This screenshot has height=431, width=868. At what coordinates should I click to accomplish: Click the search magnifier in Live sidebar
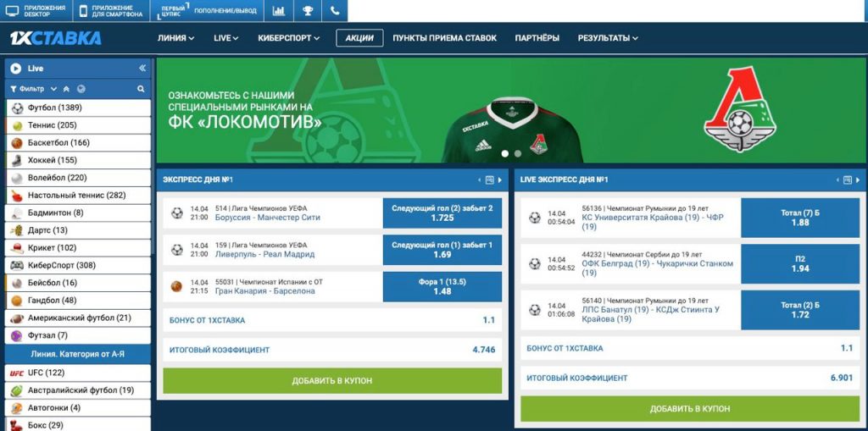coord(141,89)
